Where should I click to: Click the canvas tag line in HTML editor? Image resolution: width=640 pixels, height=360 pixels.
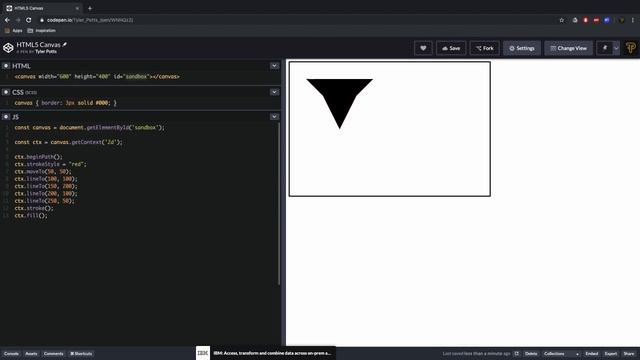pyautogui.click(x=97, y=76)
